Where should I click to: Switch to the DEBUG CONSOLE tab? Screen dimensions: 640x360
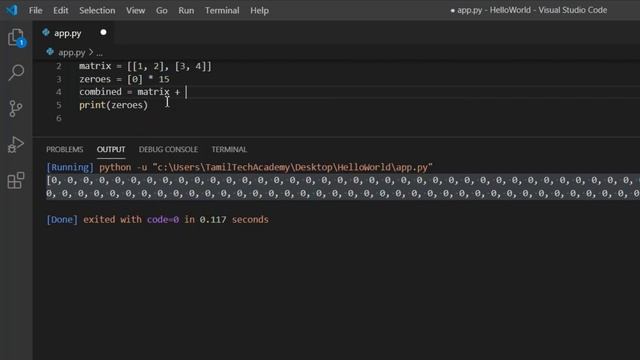pyautogui.click(x=168, y=149)
